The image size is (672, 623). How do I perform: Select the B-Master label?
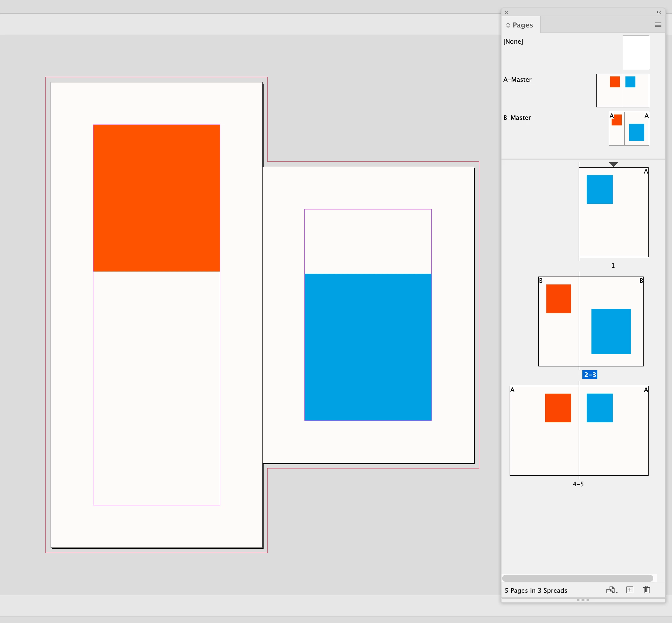coord(517,118)
